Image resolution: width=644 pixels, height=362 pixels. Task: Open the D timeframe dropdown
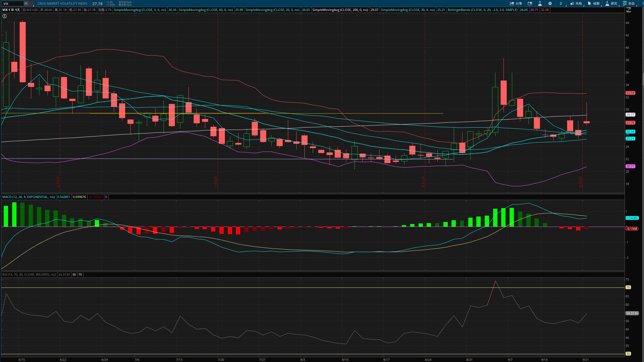tap(561, 3)
